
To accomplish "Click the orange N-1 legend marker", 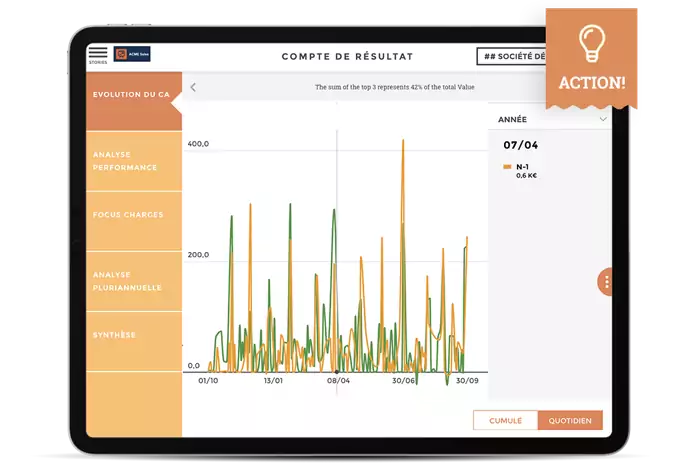I will (x=508, y=166).
